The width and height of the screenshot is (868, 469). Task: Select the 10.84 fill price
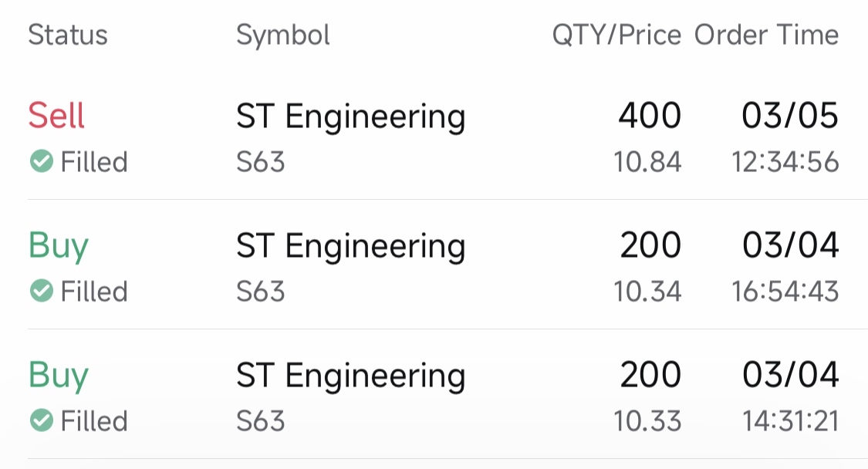[x=647, y=162]
